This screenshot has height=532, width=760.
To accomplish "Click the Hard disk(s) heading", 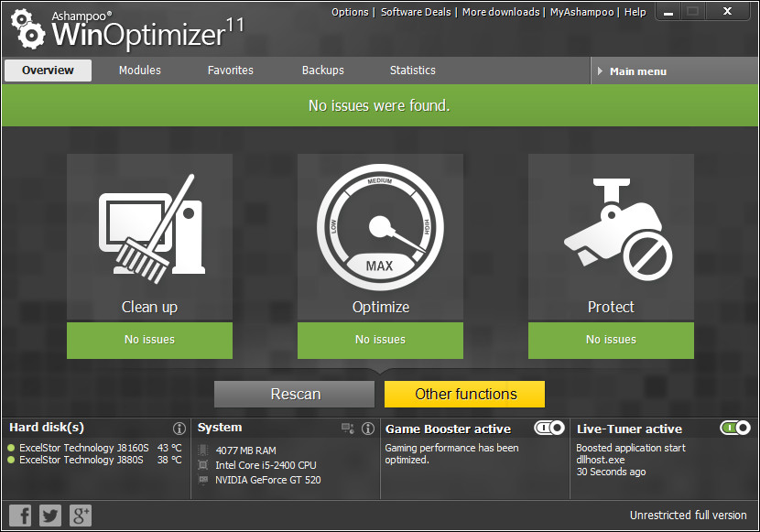I will [x=47, y=428].
